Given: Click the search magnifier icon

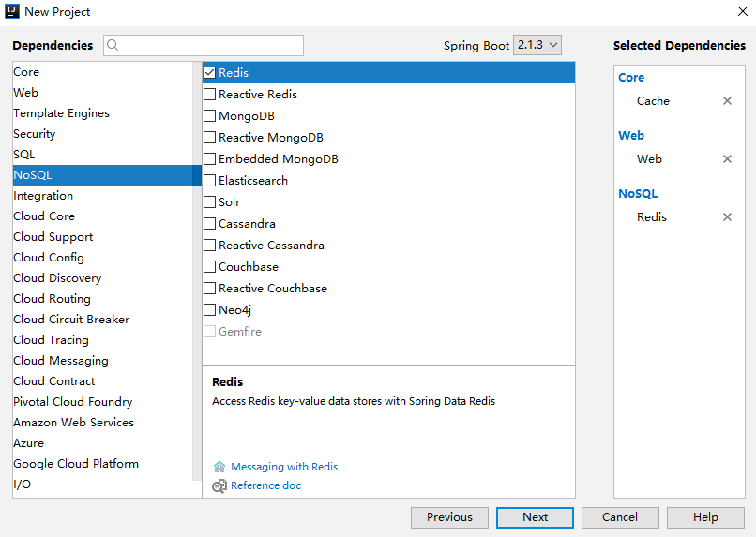Looking at the screenshot, I should tap(113, 46).
